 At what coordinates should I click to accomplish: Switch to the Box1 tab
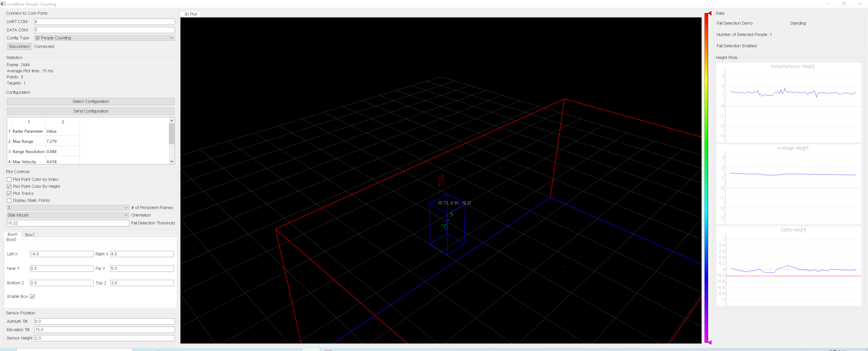30,235
